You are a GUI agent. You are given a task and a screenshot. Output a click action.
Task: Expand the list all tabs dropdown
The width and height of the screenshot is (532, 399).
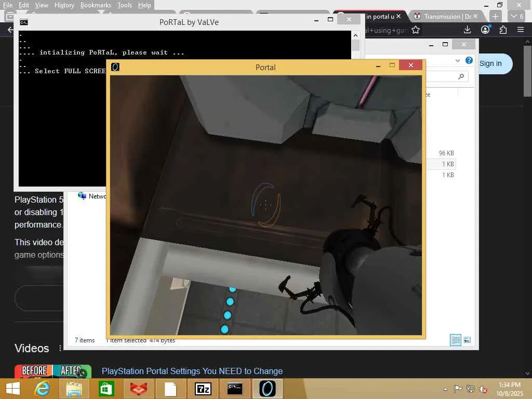[517, 16]
